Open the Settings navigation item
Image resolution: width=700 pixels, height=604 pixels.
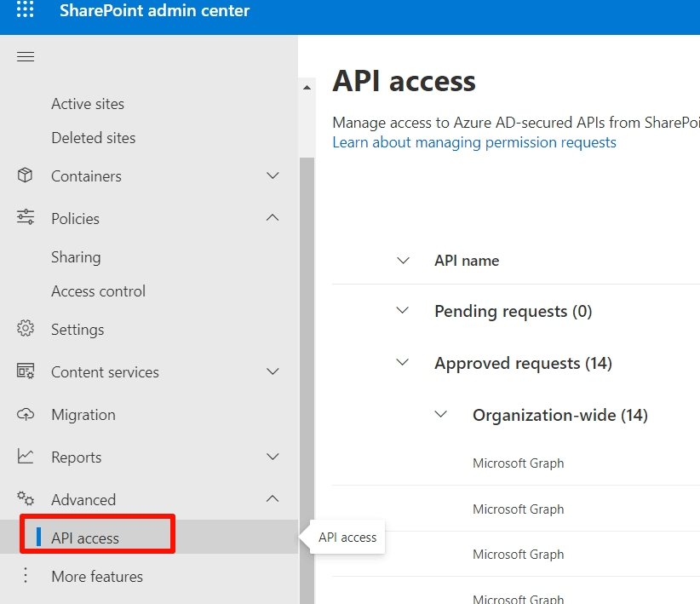click(x=77, y=330)
